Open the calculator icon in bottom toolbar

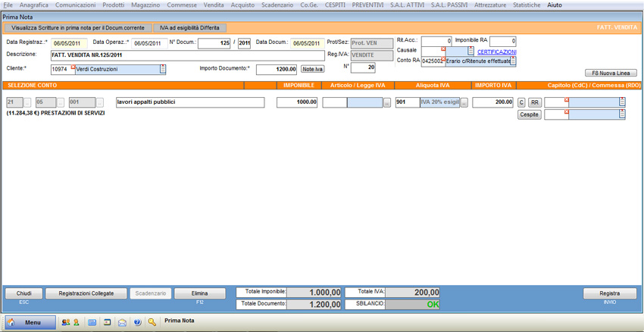92,322
